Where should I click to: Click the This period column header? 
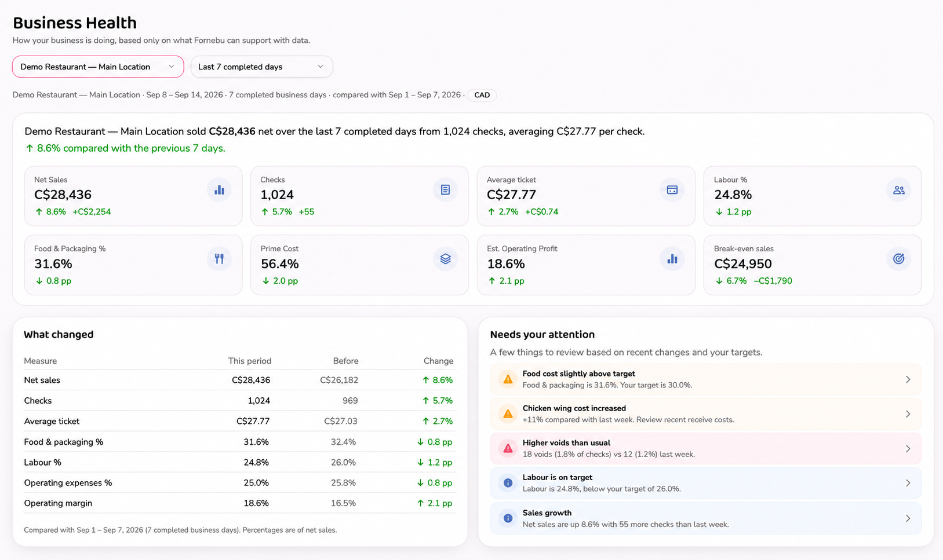250,361
